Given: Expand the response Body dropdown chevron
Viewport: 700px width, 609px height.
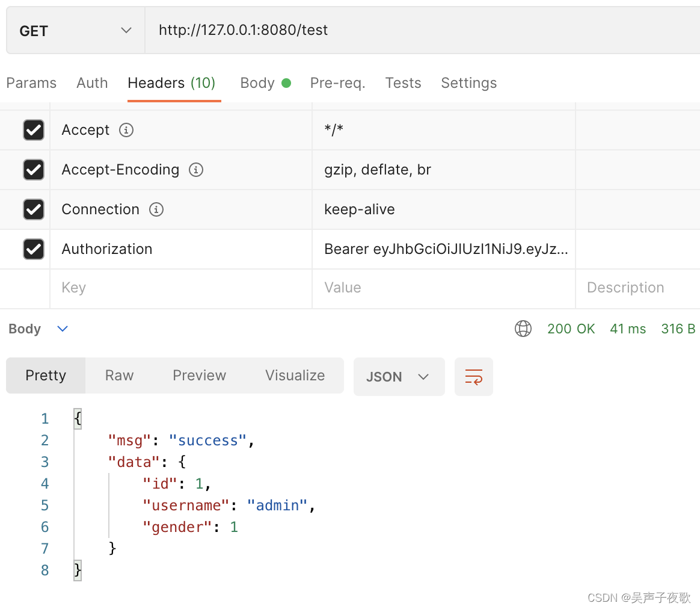Looking at the screenshot, I should (63, 329).
